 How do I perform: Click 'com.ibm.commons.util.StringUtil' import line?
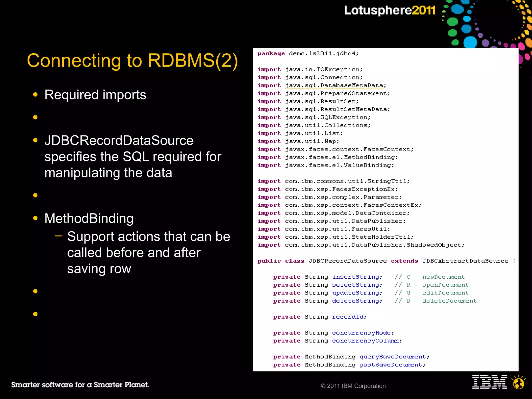(334, 181)
